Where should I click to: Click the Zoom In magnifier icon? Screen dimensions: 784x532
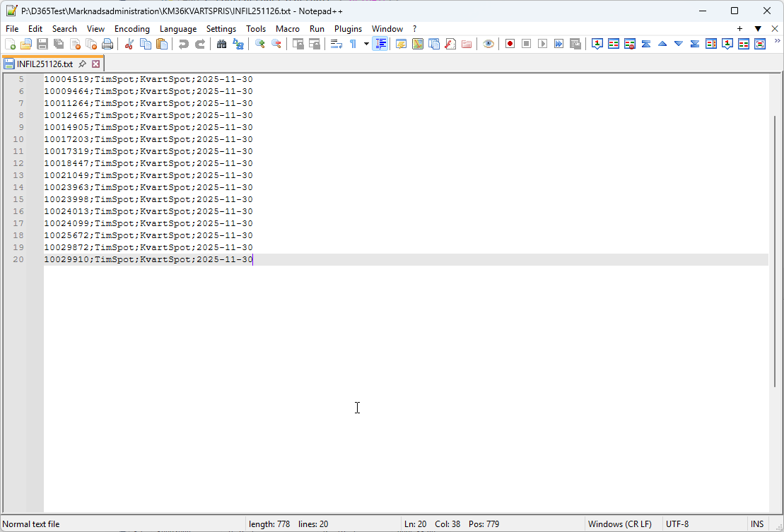coord(259,44)
